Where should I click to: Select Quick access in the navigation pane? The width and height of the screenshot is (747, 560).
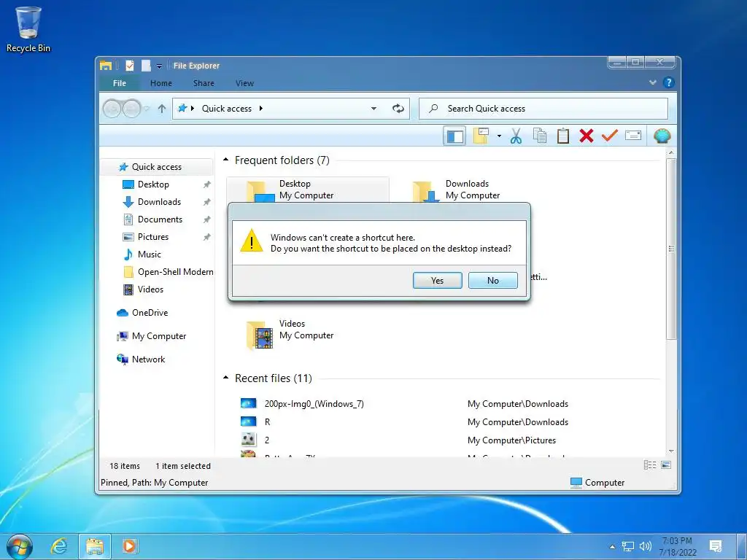coord(156,167)
